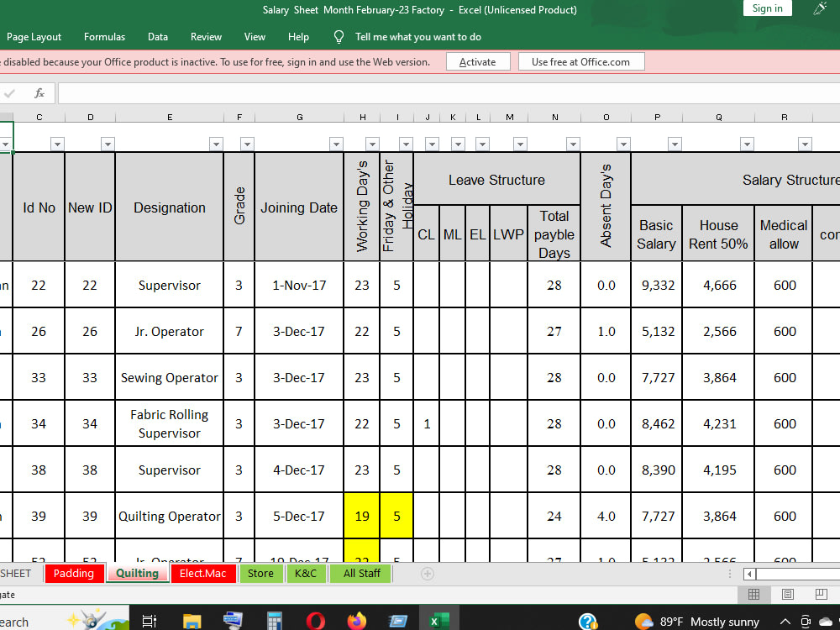The height and width of the screenshot is (630, 840).
Task: Select the 4.0 absent days cell
Action: pyautogui.click(x=606, y=516)
